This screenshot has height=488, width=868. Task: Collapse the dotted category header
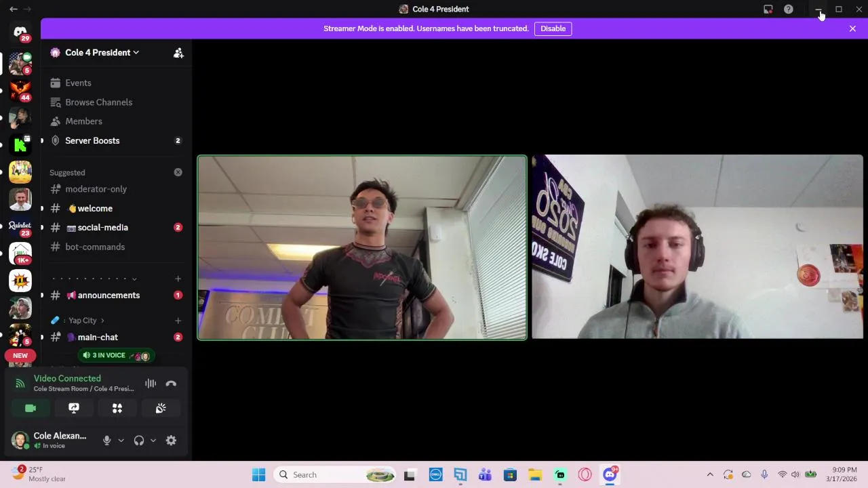(95, 279)
